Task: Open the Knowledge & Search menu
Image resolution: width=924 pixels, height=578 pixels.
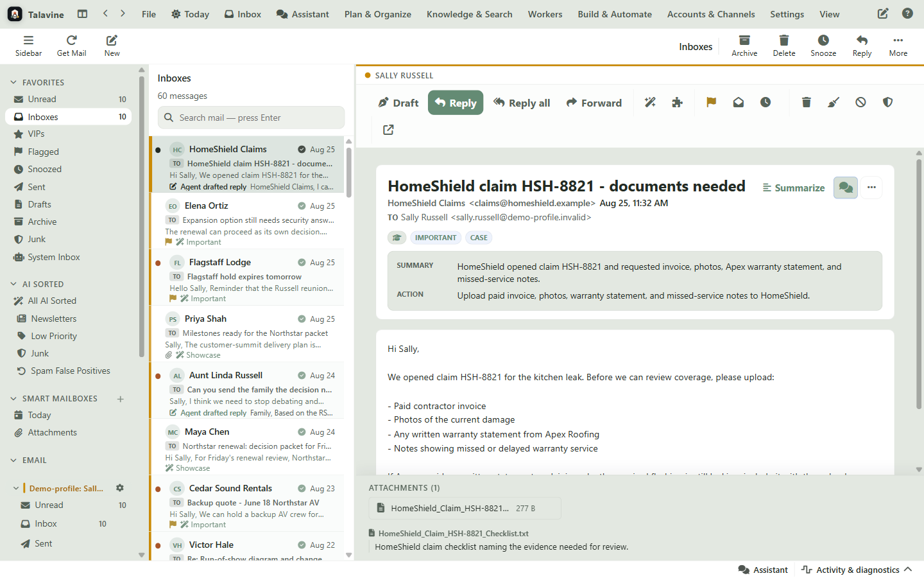Action: point(470,14)
